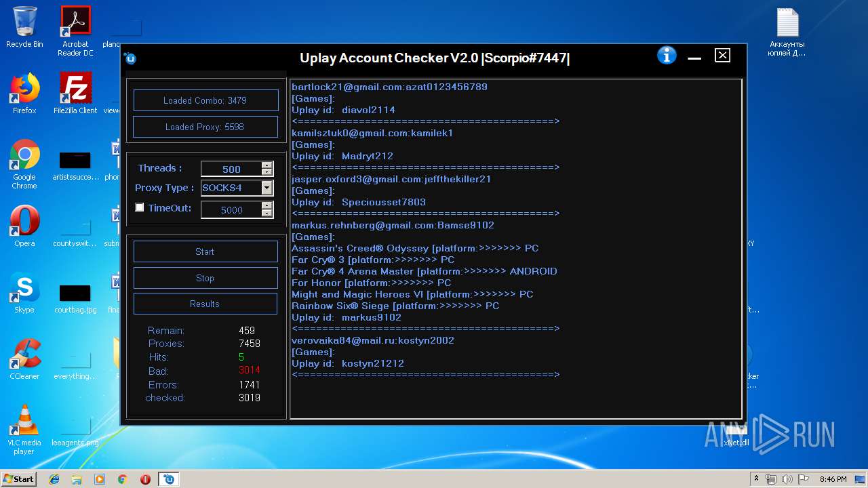Image resolution: width=868 pixels, height=488 pixels.
Task: Click the Start button in the checker
Action: 205,251
